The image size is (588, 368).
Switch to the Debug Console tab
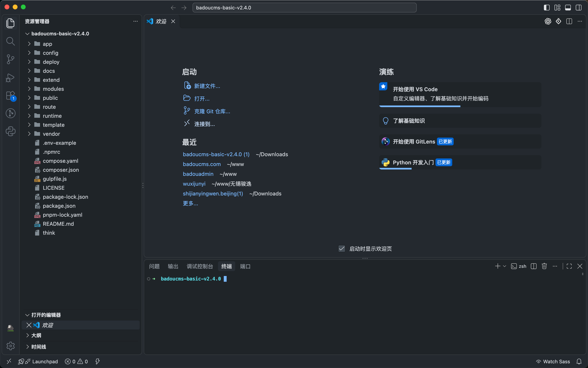point(200,266)
